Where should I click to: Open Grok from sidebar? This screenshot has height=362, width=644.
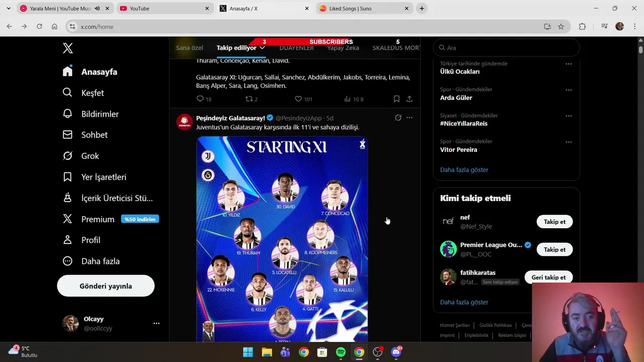pos(80,156)
